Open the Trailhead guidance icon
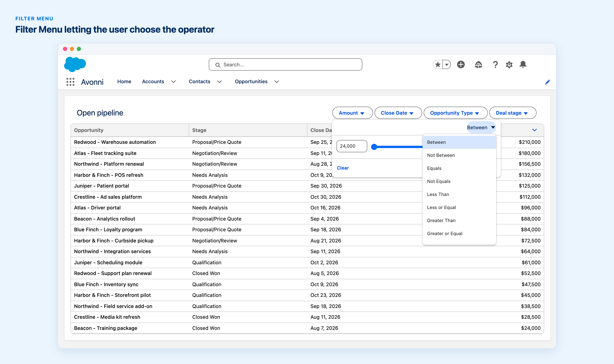 (x=478, y=64)
